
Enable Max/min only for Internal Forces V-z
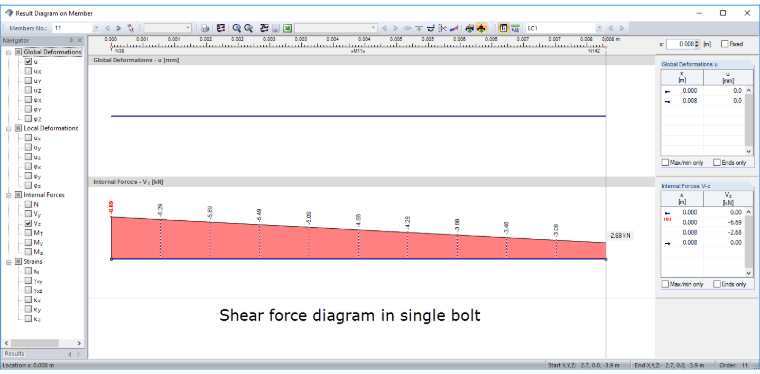click(x=666, y=284)
